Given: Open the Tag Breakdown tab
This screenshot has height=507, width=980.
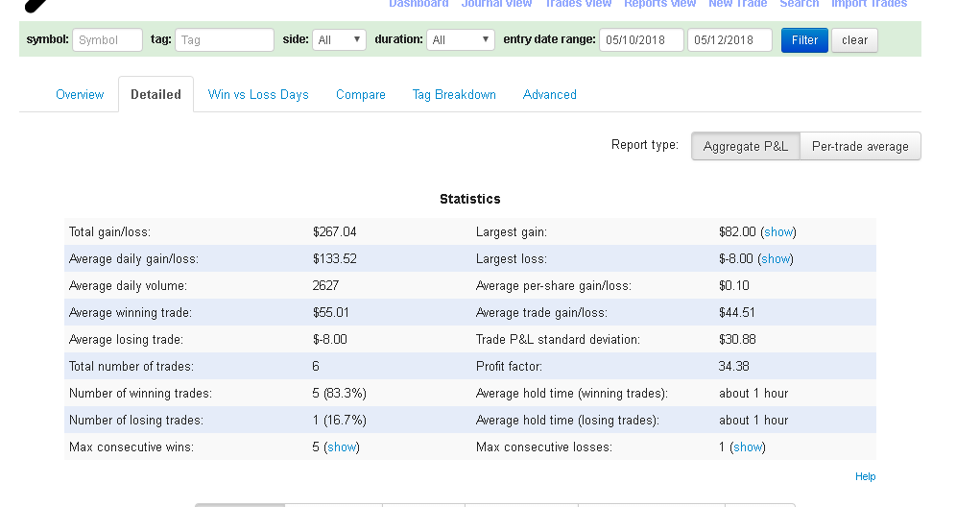Looking at the screenshot, I should [454, 94].
